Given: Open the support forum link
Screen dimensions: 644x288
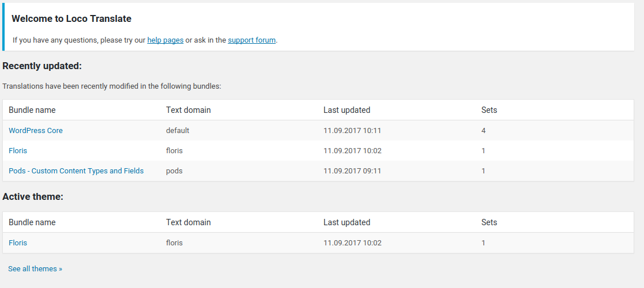Looking at the screenshot, I should click(252, 40).
